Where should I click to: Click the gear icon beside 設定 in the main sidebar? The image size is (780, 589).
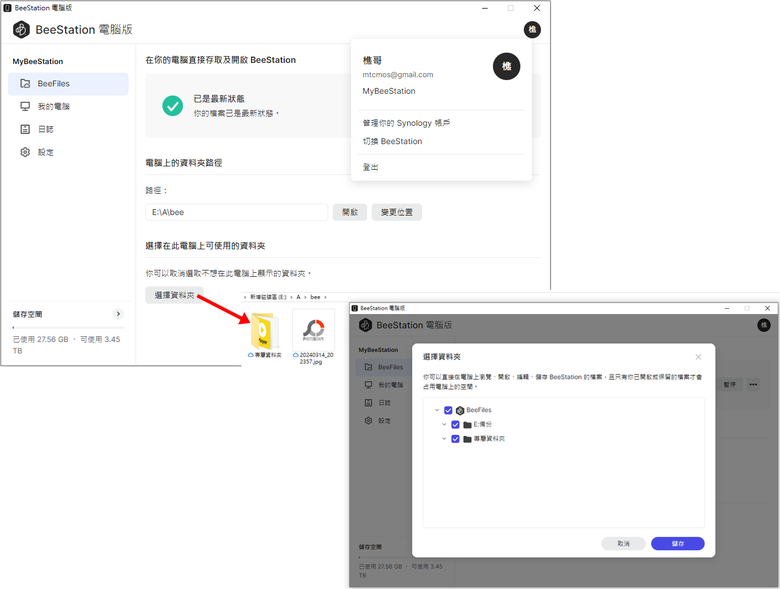coord(25,152)
